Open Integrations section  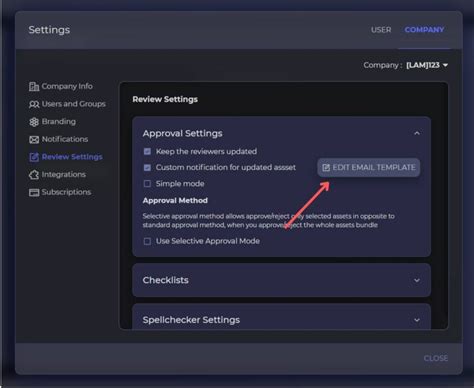[x=57, y=175]
